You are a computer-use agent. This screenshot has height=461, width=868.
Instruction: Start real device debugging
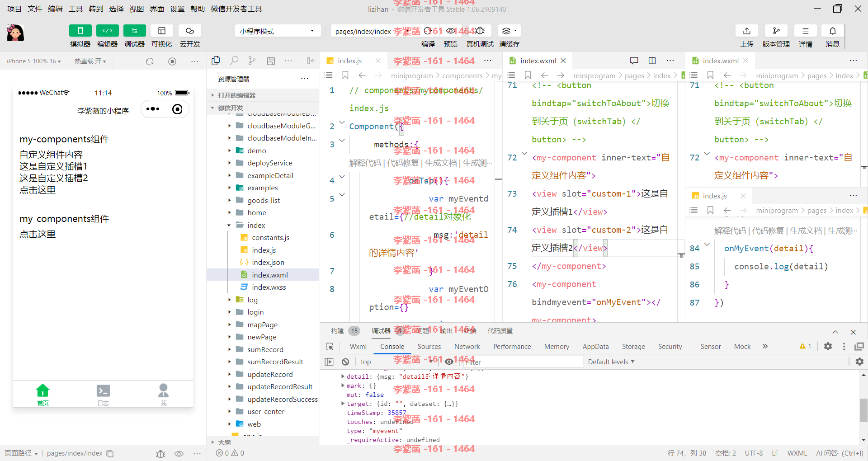(x=480, y=31)
